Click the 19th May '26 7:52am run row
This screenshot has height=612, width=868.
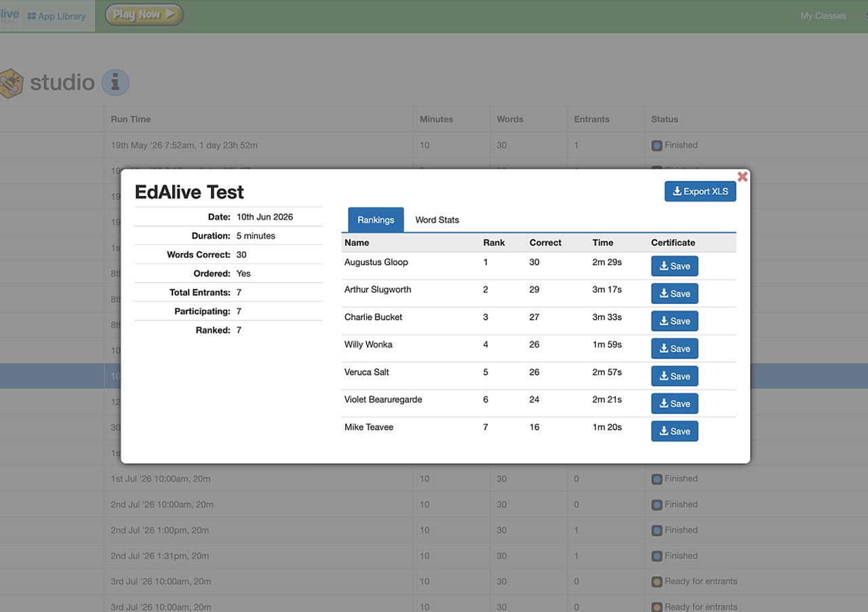[434, 145]
